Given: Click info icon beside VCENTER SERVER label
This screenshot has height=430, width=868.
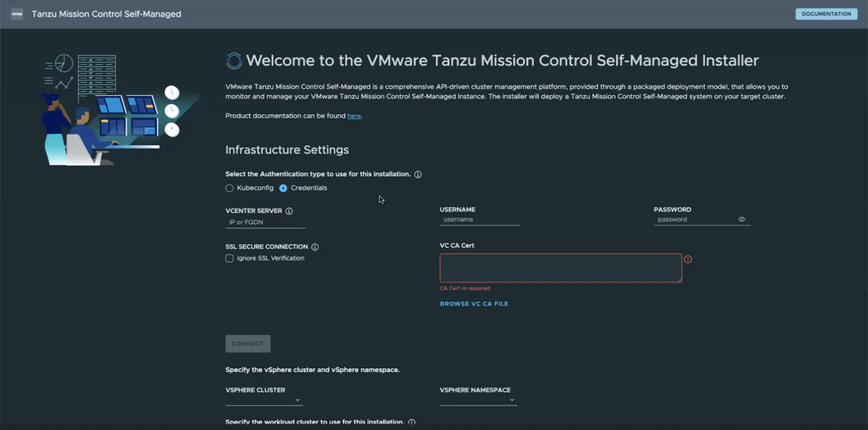Looking at the screenshot, I should pos(289,211).
